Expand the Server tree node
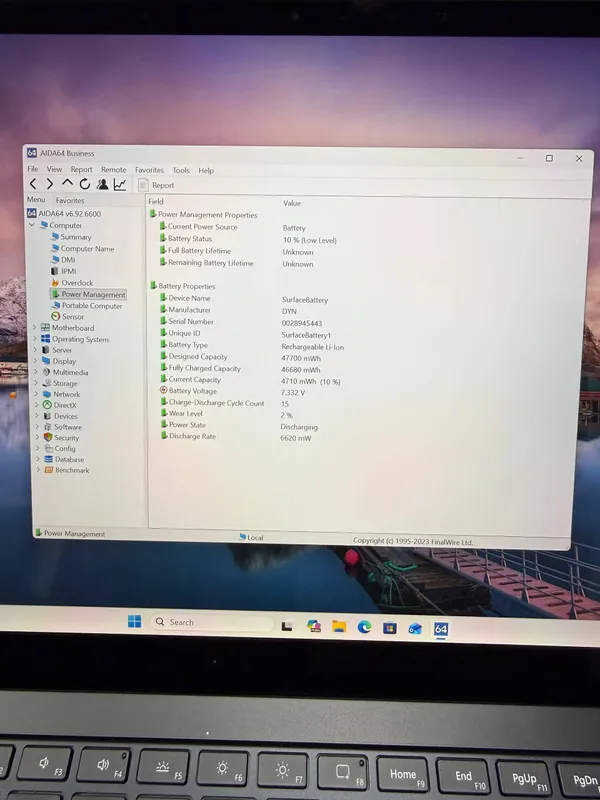The width and height of the screenshot is (600, 800). coord(35,349)
